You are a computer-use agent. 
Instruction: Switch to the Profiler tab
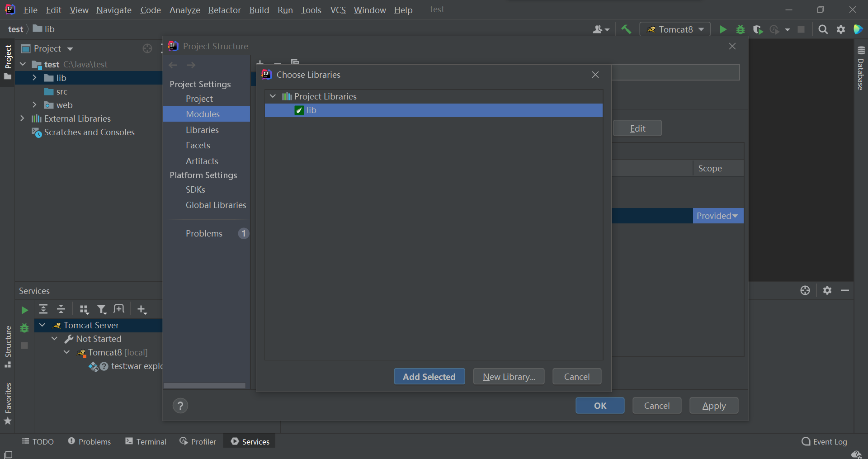[x=198, y=441]
